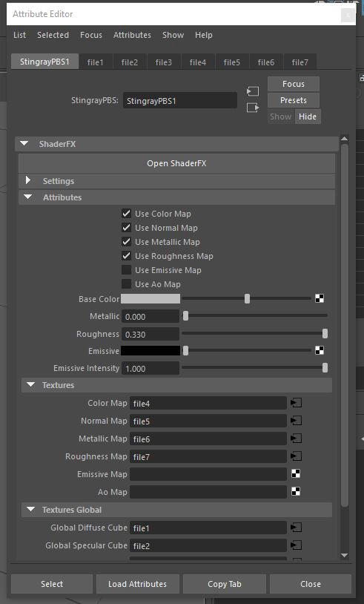Image resolution: width=364 pixels, height=604 pixels.
Task: Switch to the file3 tab
Action: point(164,62)
